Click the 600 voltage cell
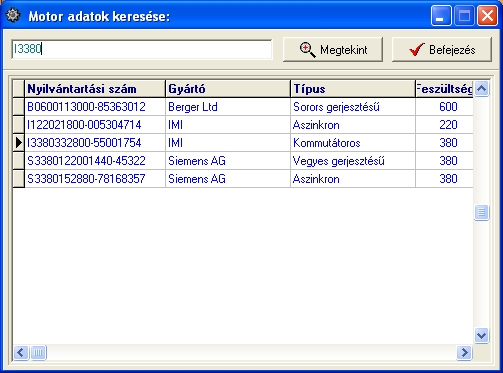Viewport: 503px width, 373px height. click(444, 107)
